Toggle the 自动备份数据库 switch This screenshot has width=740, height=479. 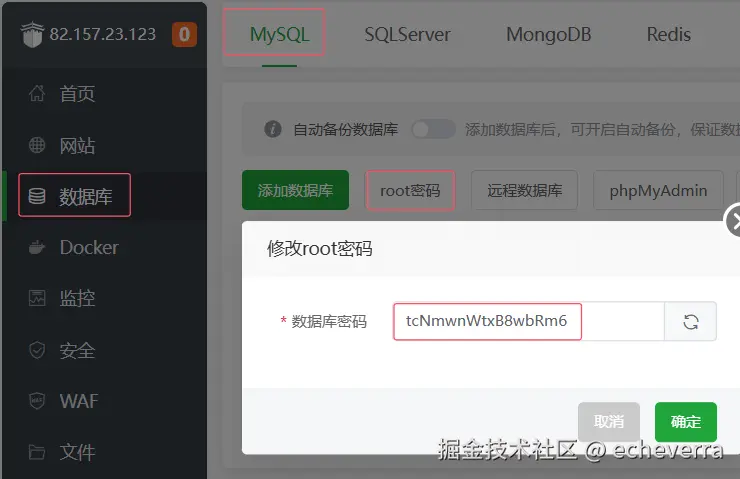pyautogui.click(x=433, y=129)
